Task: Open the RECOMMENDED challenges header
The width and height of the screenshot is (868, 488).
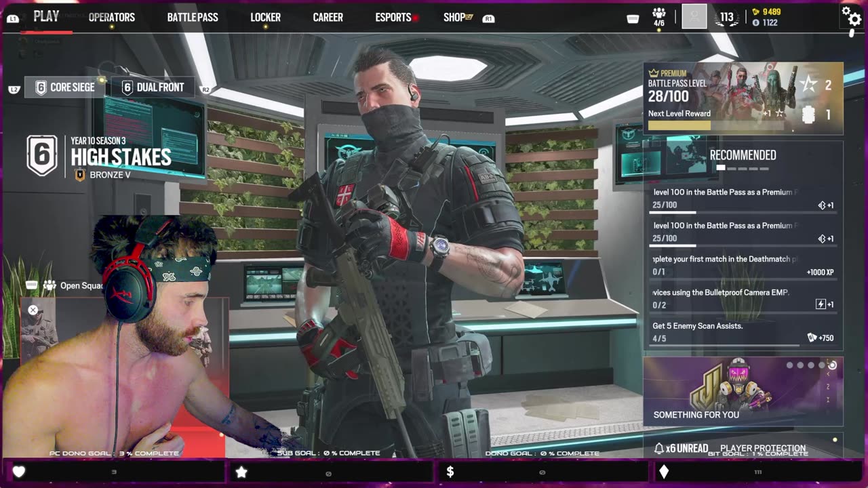Action: (x=743, y=155)
